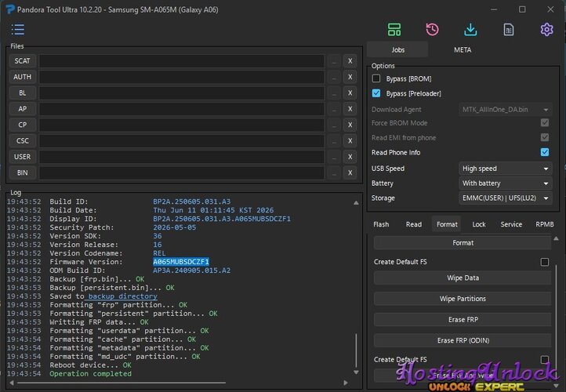Click the blue download arrow icon
Screen dimensions: 566x392
click(x=470, y=30)
